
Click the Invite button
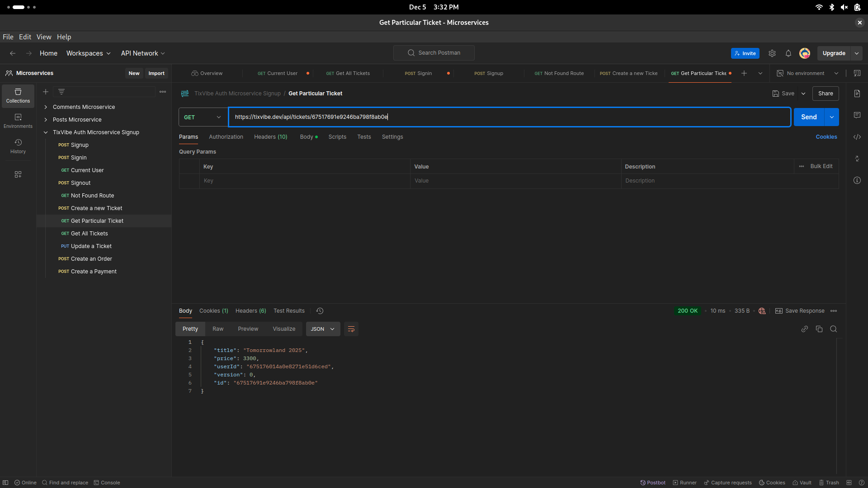[745, 53]
